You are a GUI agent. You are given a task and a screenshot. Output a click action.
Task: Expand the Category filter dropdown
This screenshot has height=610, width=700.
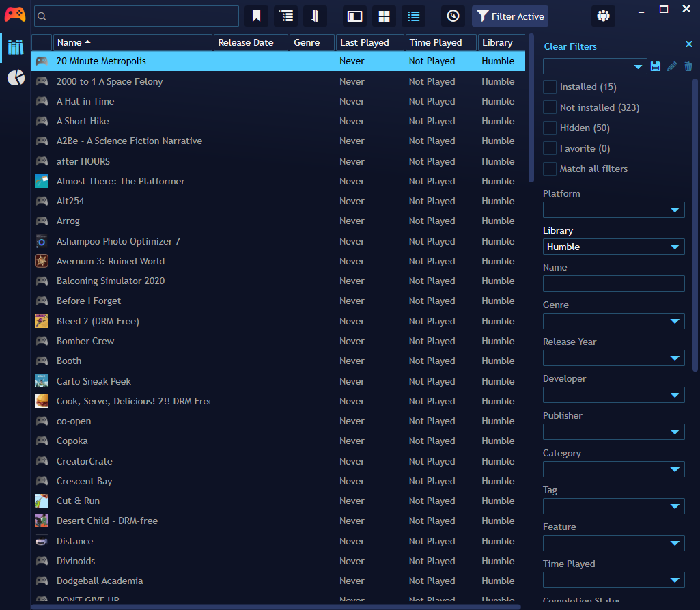coord(613,469)
